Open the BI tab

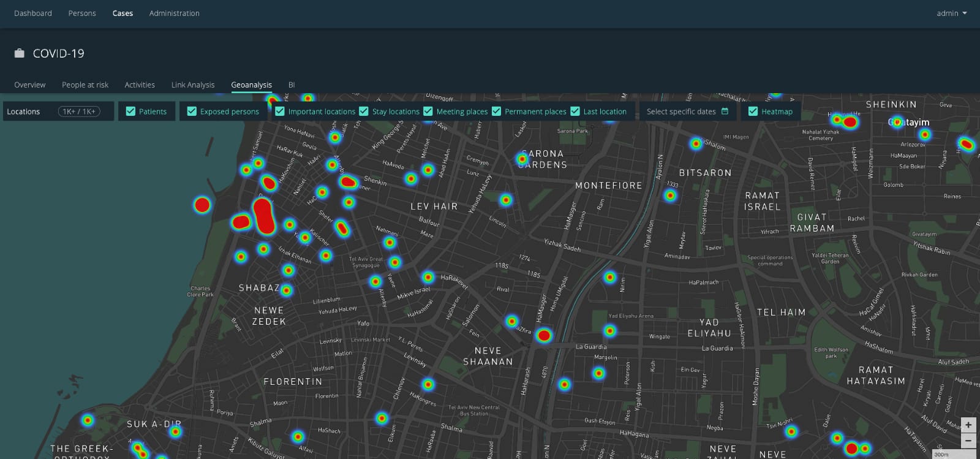pyautogui.click(x=292, y=85)
